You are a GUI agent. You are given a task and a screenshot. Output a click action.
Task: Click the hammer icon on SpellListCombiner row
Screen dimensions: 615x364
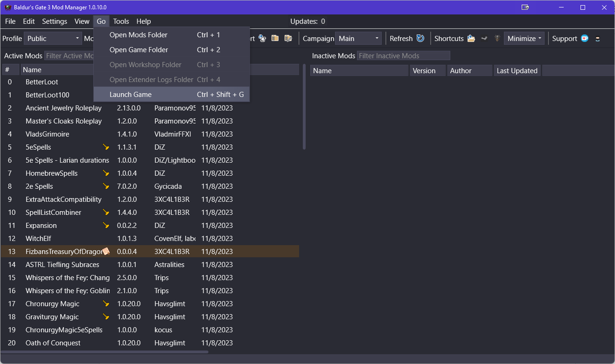click(x=106, y=213)
